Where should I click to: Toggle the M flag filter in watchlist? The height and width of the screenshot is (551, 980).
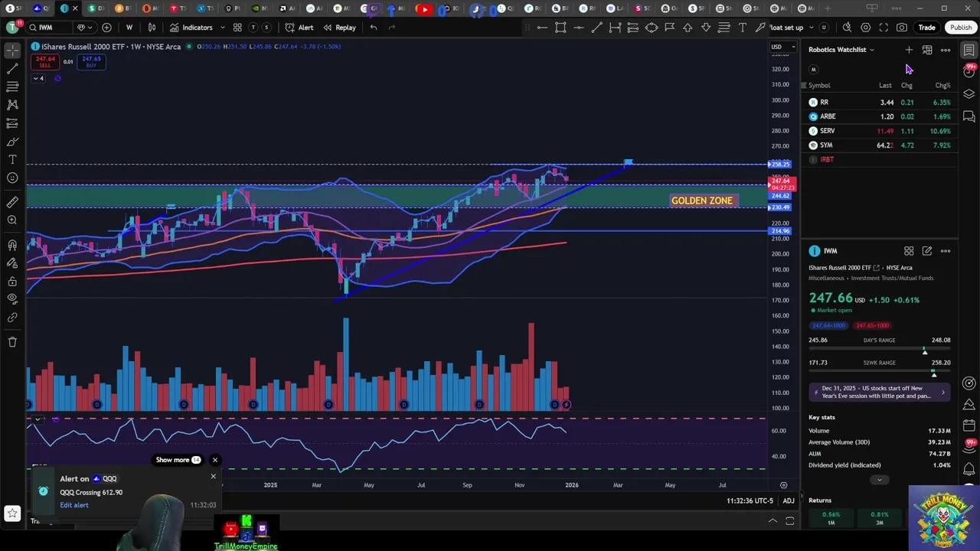tap(814, 69)
